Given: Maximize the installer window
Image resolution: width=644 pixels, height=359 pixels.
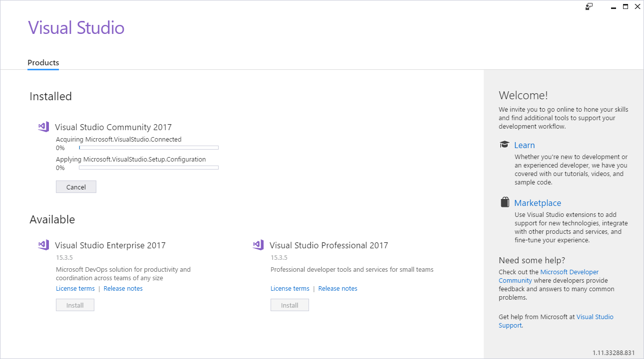Looking at the screenshot, I should click(x=626, y=6).
